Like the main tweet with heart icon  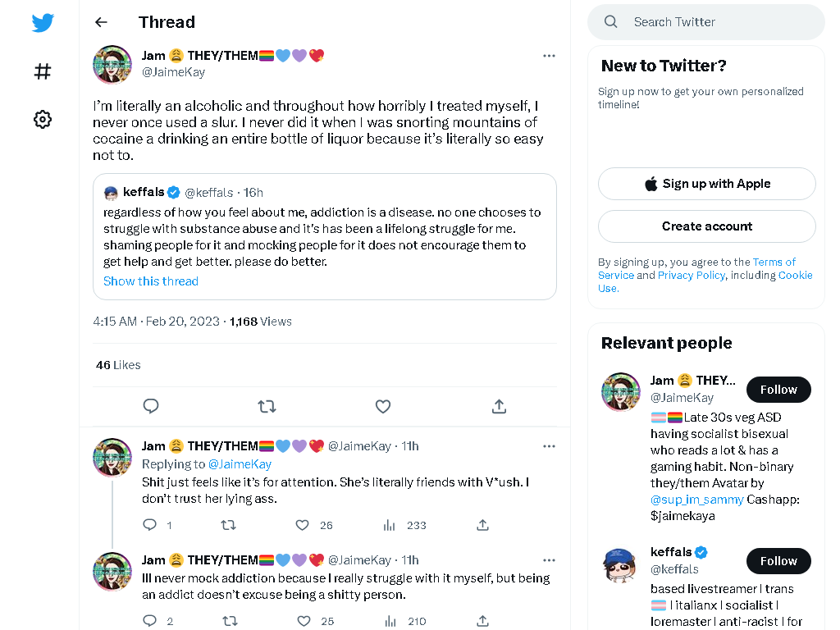pos(382,406)
